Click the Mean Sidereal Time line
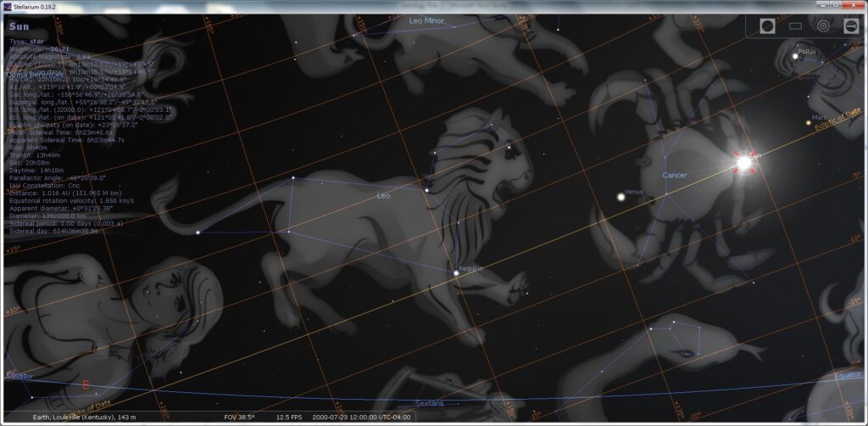The height and width of the screenshot is (426, 868). tap(61, 132)
